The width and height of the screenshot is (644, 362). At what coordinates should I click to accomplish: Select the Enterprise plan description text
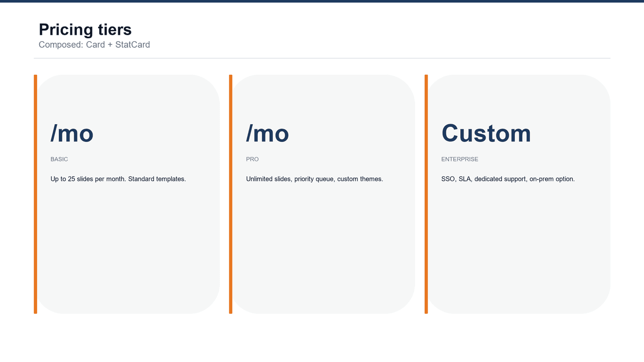[508, 178]
